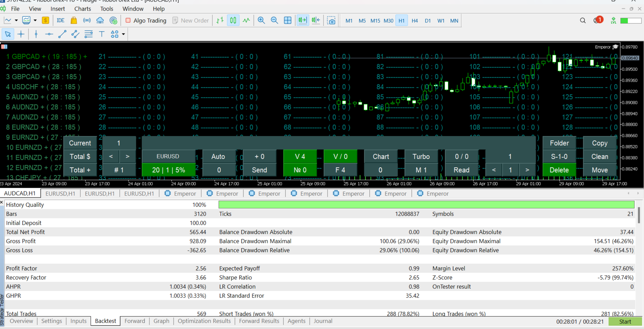Open the search magnifier icon
The width and height of the screenshot is (644, 329).
point(583,21)
